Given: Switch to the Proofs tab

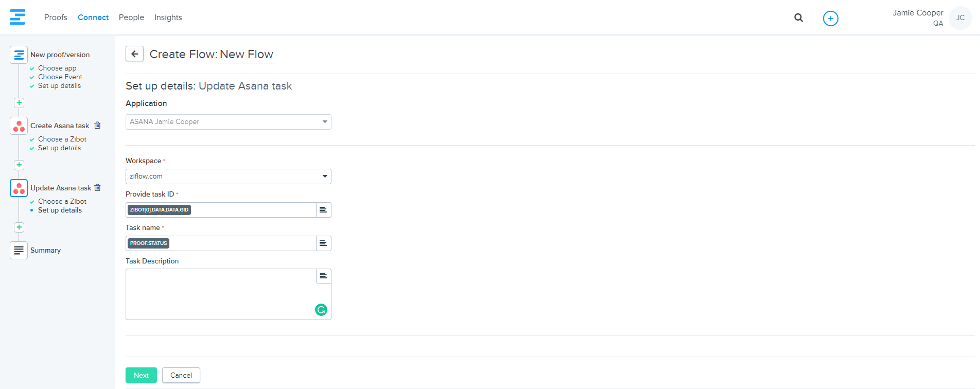Looking at the screenshot, I should [x=56, y=17].
